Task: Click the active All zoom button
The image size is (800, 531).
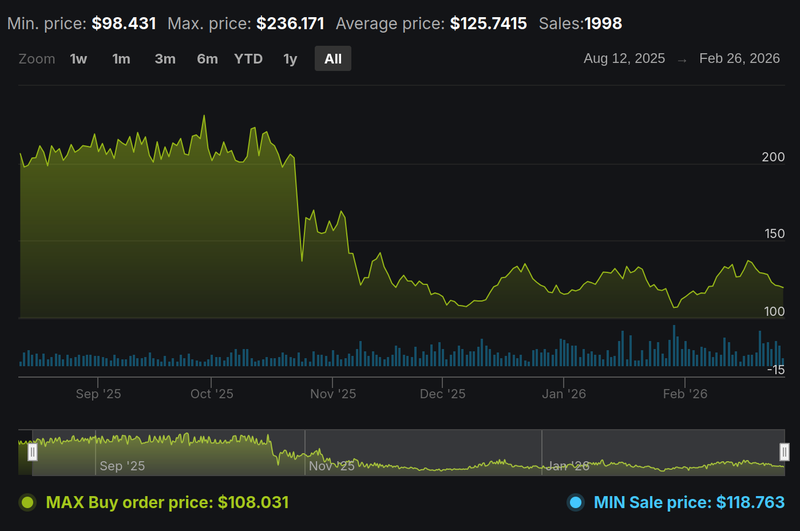Action: [333, 59]
